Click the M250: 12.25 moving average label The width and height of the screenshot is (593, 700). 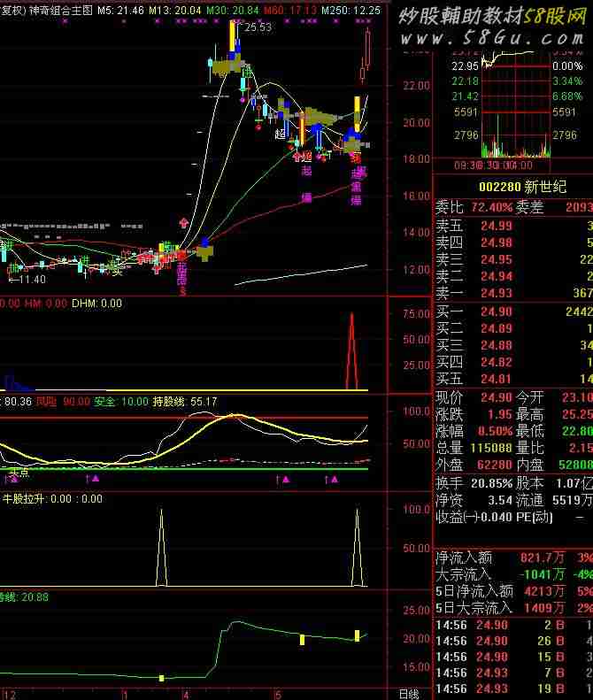click(351, 10)
